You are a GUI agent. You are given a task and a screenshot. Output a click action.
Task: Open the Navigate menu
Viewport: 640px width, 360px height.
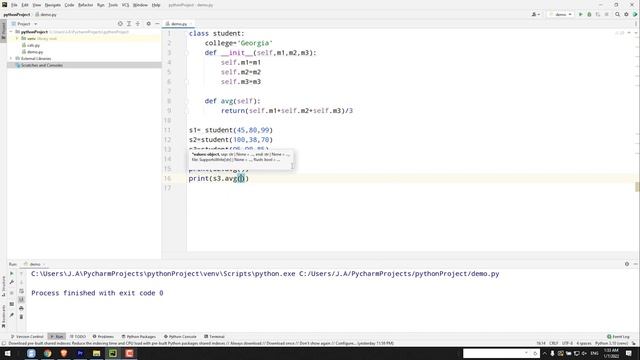[x=52, y=5]
